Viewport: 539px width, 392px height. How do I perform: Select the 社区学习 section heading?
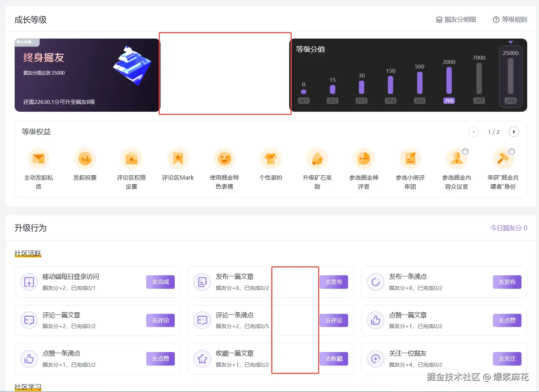28,387
